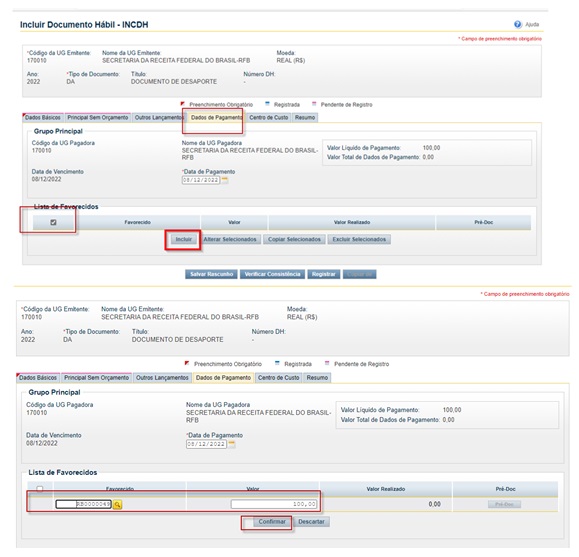This screenshot has height=557, width=579.
Task: Click the Salvar Rascunho button
Action: pos(211,274)
